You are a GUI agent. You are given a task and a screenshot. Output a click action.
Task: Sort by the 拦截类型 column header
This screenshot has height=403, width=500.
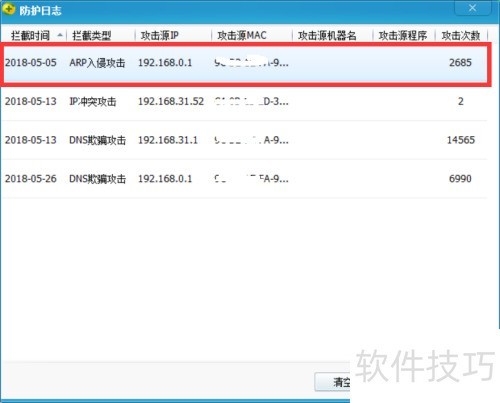[92, 35]
